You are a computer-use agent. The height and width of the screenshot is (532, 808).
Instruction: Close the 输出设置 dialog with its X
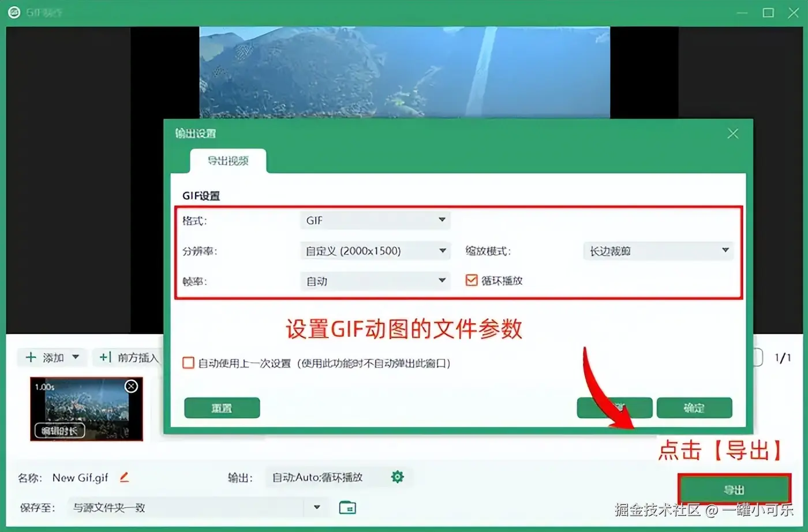coord(733,133)
